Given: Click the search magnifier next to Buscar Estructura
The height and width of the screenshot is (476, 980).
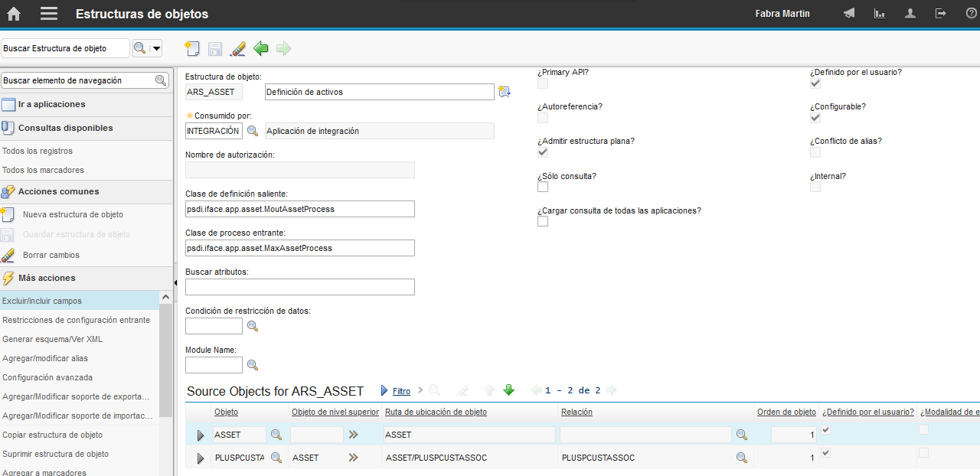Looking at the screenshot, I should tap(139, 48).
